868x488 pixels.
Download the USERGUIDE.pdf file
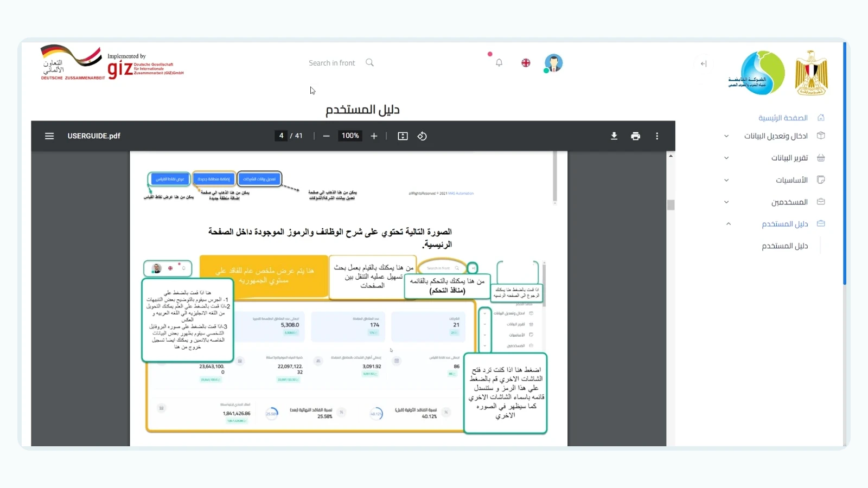point(614,136)
